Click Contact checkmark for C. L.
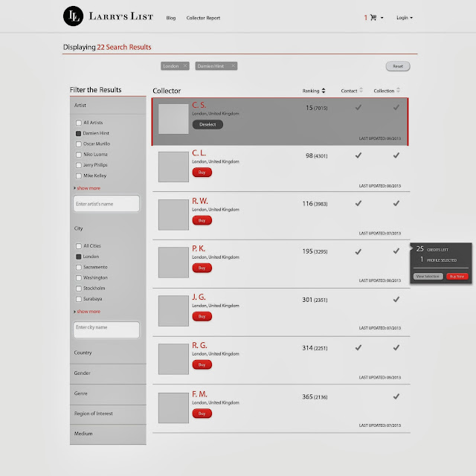Image resolution: width=476 pixels, height=476 pixels. click(358, 155)
